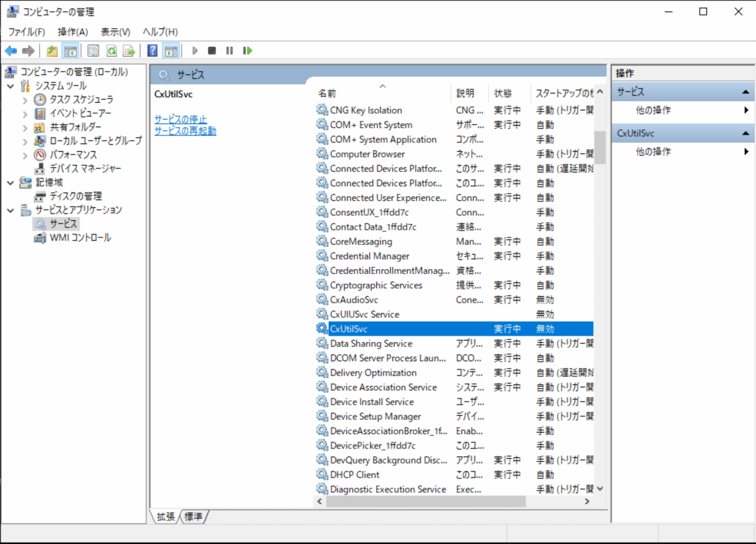Stop CxUtilSvc using the stop icon
The image size is (756, 544).
pyautogui.click(x=212, y=50)
